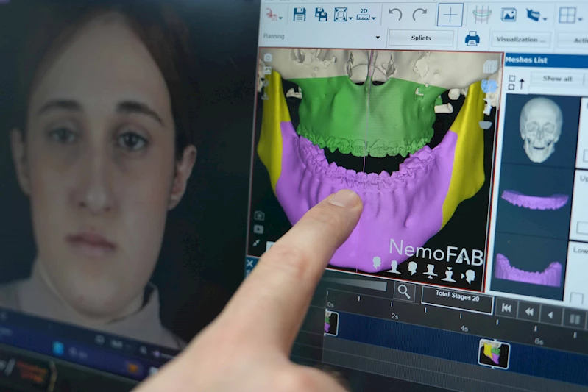The image size is (588, 392).
Task: Click the rewind playback button
Action: [528, 311]
